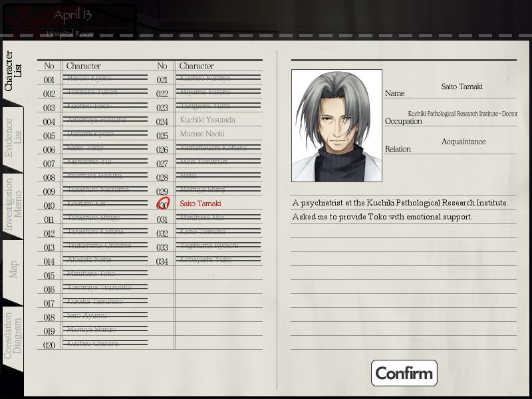
Task: Open the Investigation Memo tab
Action: (13, 205)
